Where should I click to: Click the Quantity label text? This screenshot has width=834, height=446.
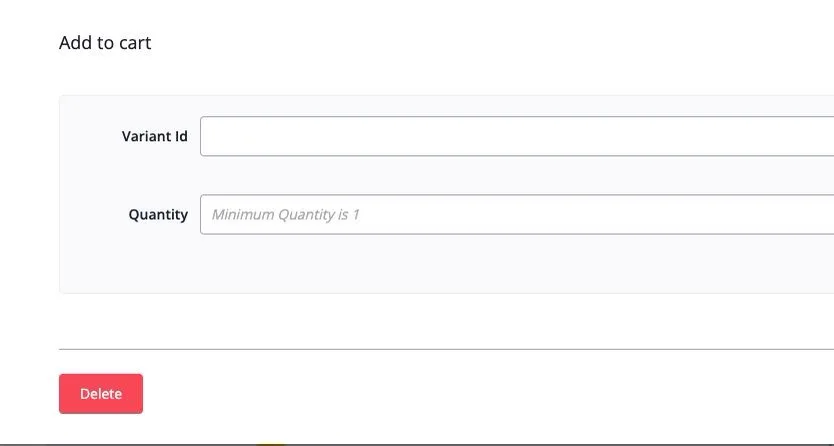(158, 215)
